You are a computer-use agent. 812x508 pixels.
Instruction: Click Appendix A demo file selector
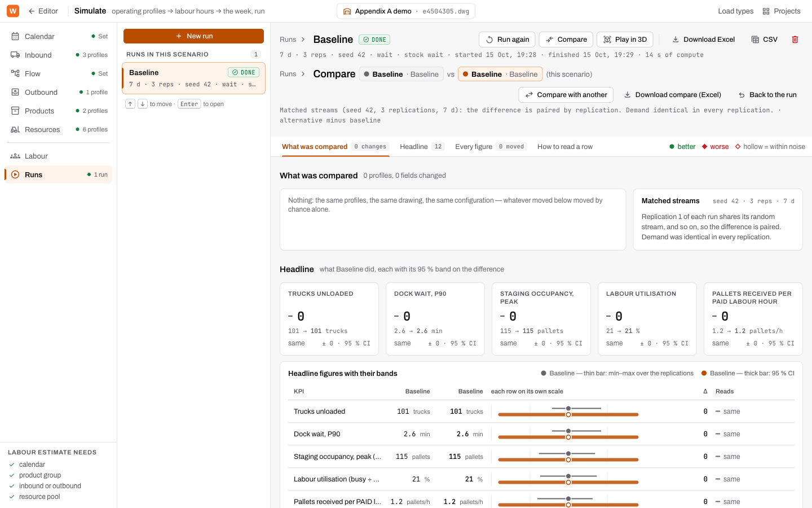[406, 11]
